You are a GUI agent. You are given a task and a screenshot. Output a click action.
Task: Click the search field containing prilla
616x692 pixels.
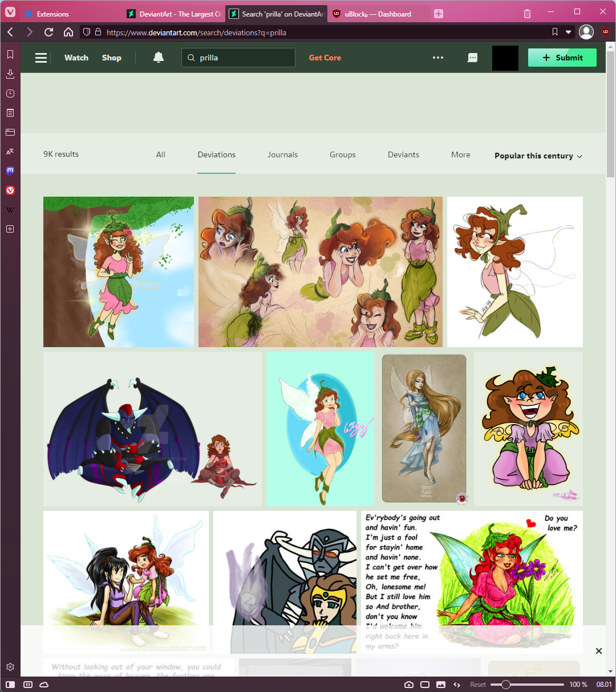point(238,58)
